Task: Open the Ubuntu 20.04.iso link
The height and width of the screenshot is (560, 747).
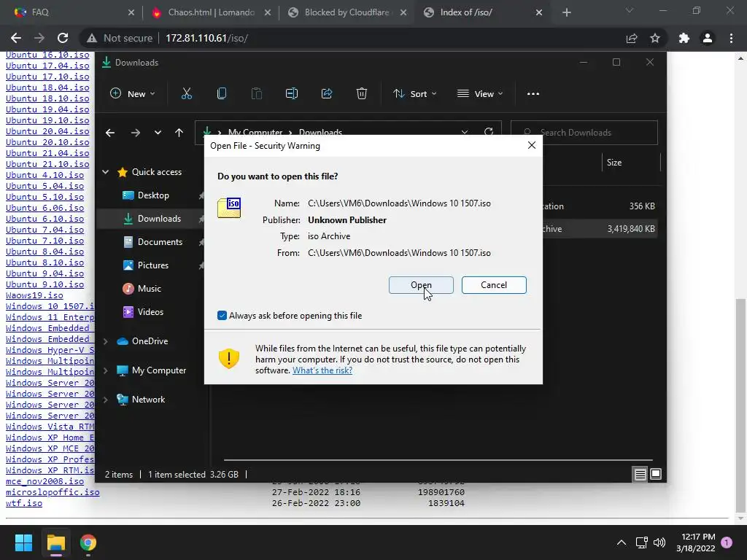Action: [47, 131]
